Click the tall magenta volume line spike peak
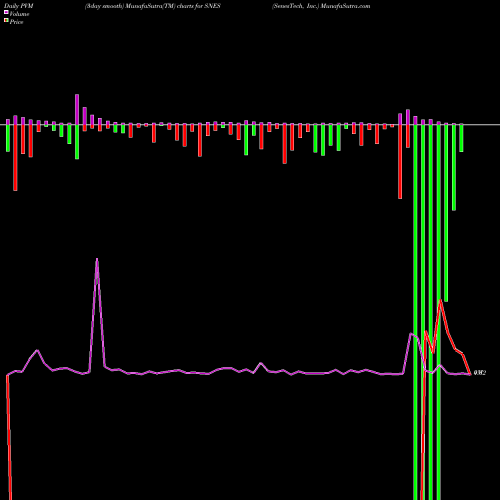 pyautogui.click(x=97, y=259)
